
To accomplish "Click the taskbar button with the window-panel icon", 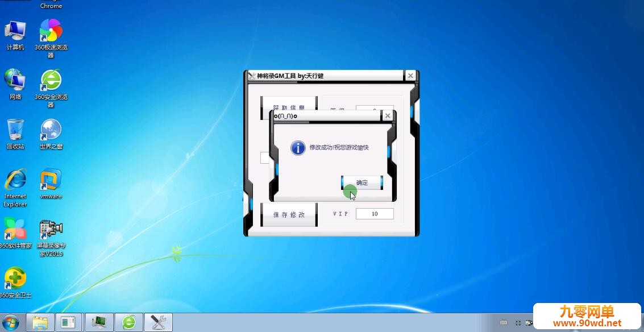I will pyautogui.click(x=69, y=322).
